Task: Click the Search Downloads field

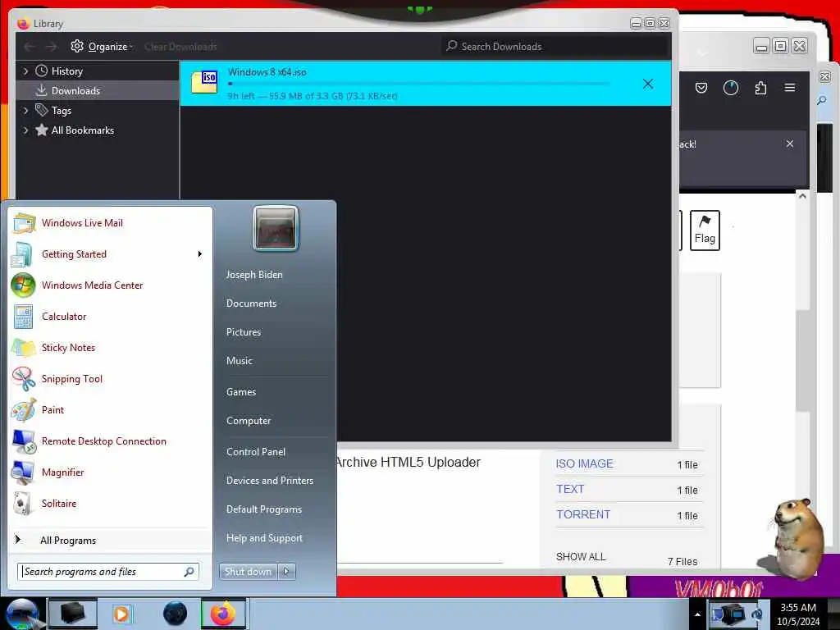Action: point(555,47)
